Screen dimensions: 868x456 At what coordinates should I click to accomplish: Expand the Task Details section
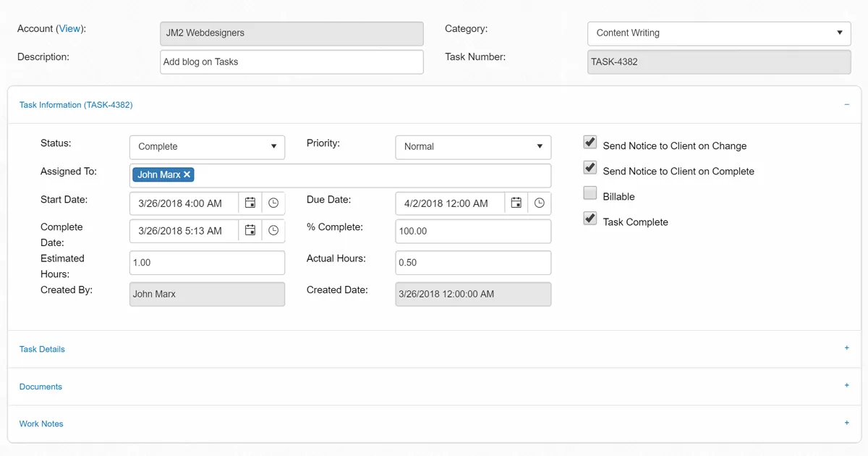click(x=846, y=348)
